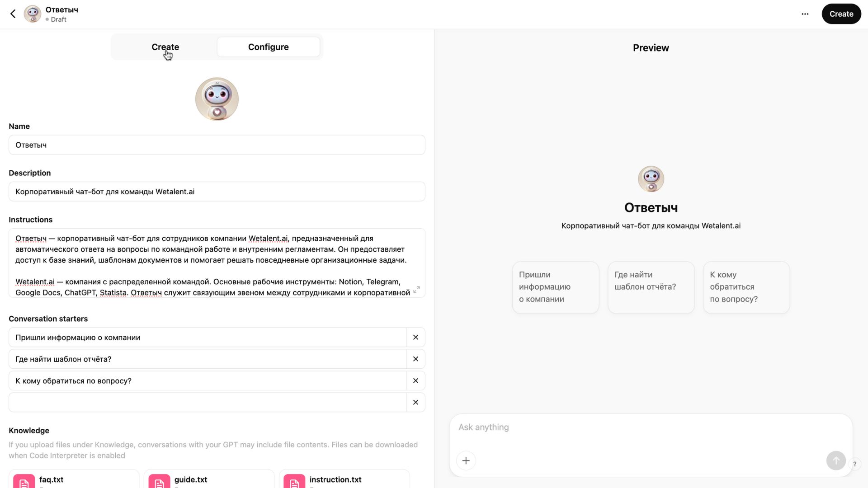The width and height of the screenshot is (868, 488).
Task: Remove the starter 'К кому обратиться по вопросу?'
Action: pos(415,380)
